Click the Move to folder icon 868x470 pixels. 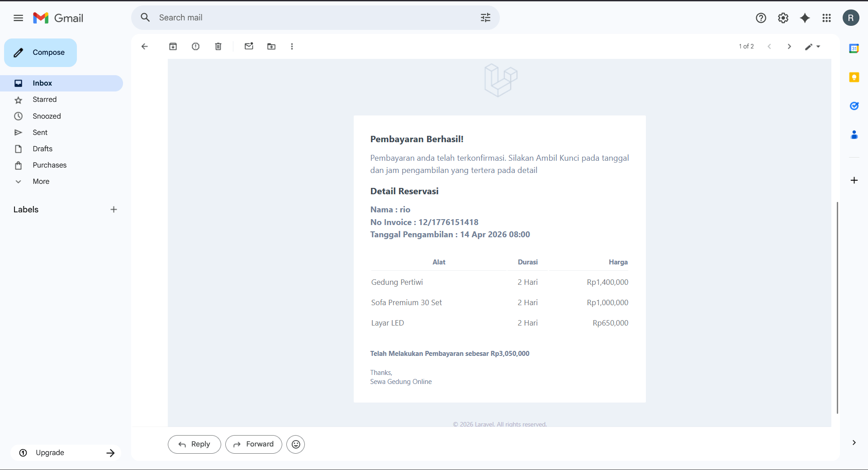[x=271, y=46]
